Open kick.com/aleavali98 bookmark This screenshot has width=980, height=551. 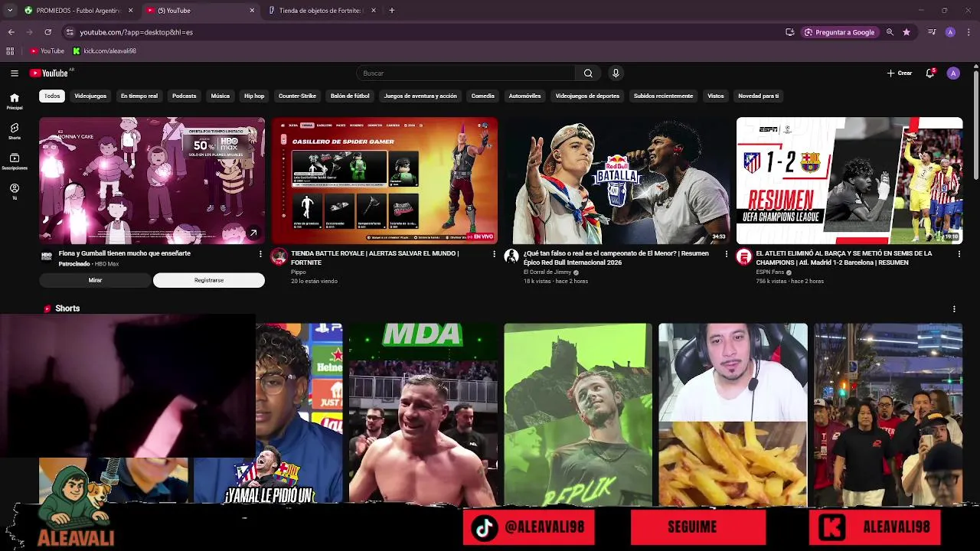point(104,51)
